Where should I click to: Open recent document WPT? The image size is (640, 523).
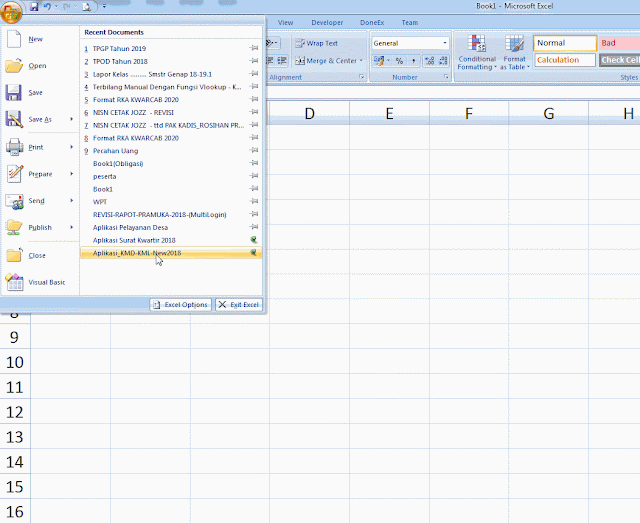(171, 202)
